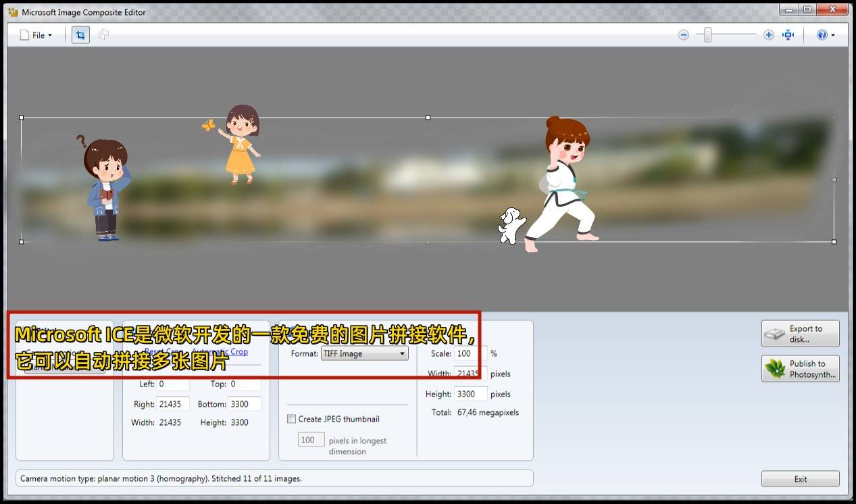Click crop width value 21435 below Right field
Viewport: 856px width, 504px height.
(170, 422)
